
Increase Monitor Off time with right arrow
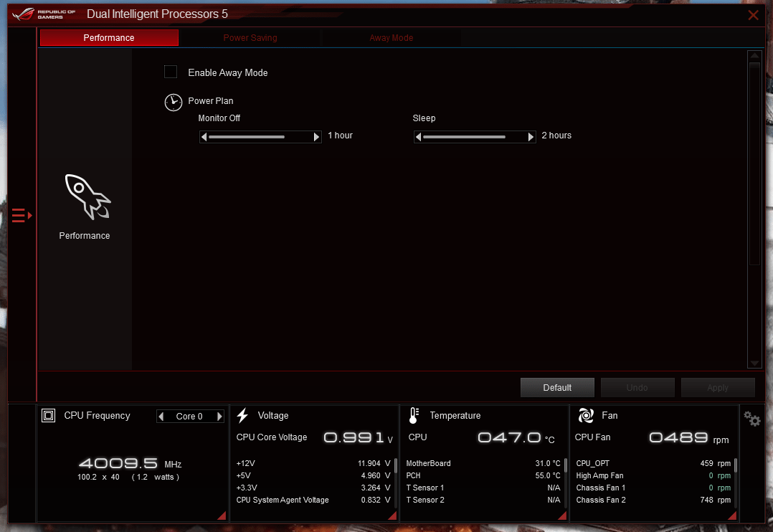pyautogui.click(x=316, y=137)
